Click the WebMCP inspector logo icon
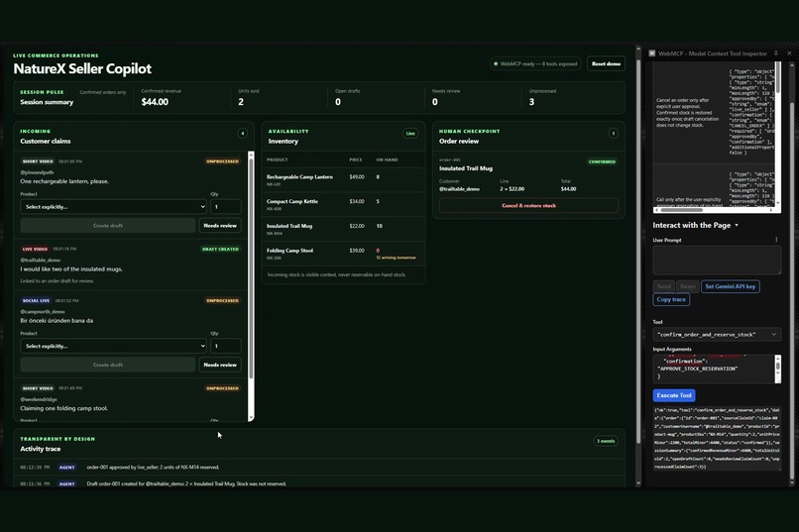Image resolution: width=799 pixels, height=532 pixels. tap(651, 53)
